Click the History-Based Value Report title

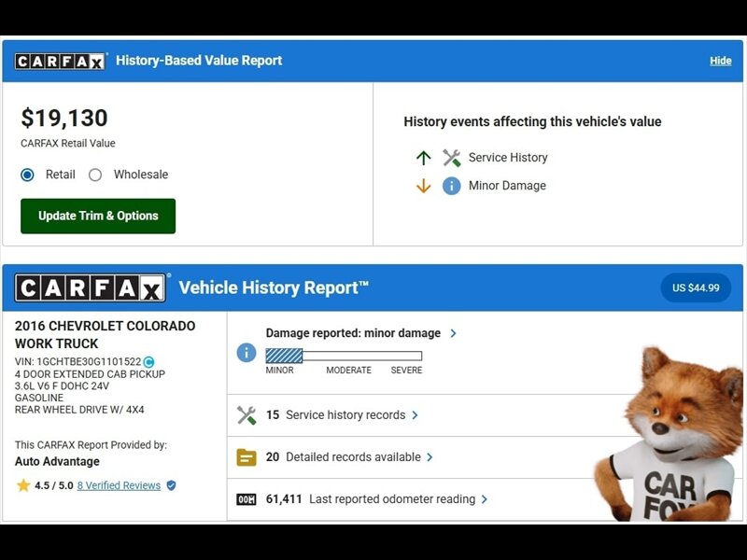[199, 61]
